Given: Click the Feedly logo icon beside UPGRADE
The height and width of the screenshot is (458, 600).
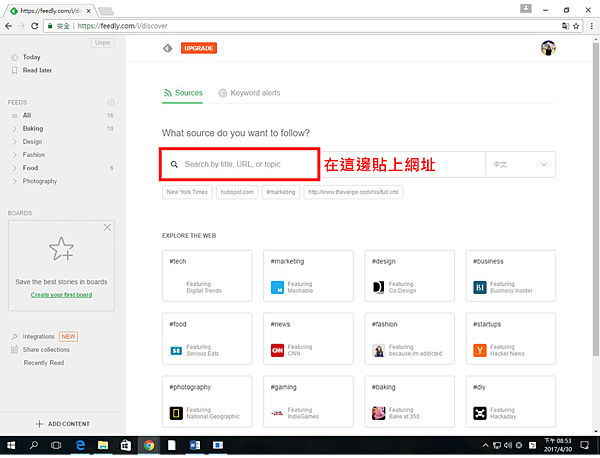Looking at the screenshot, I should click(x=168, y=48).
